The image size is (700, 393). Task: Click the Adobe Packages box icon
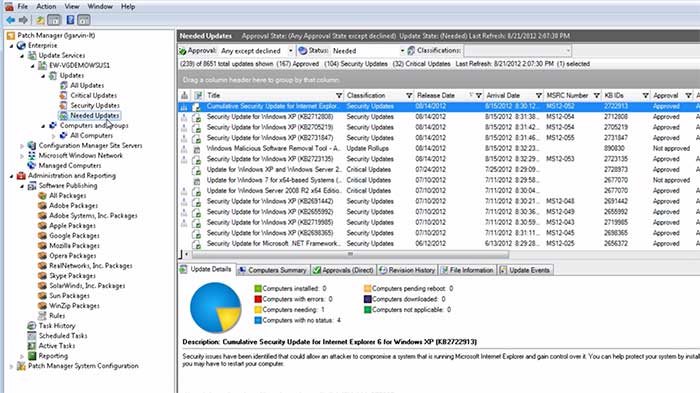[42, 205]
